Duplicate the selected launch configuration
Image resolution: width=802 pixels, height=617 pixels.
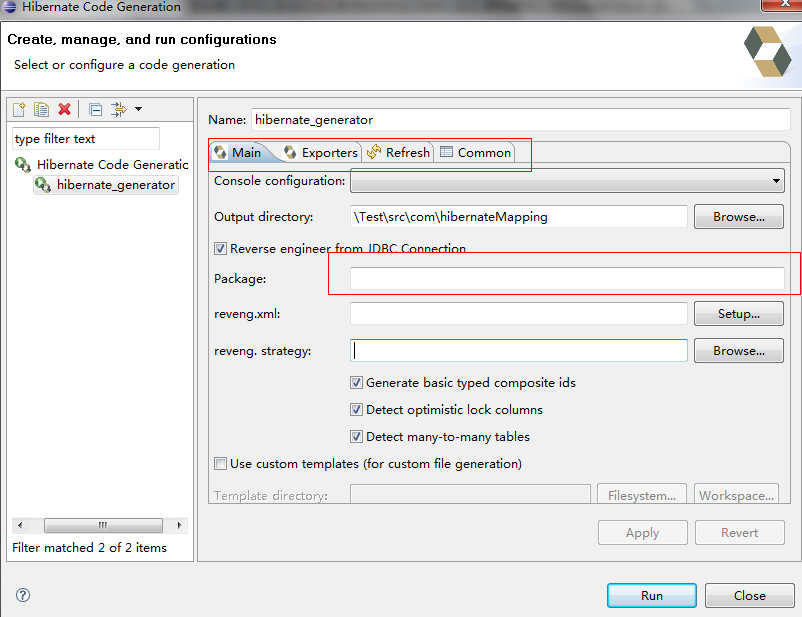pyautogui.click(x=41, y=109)
